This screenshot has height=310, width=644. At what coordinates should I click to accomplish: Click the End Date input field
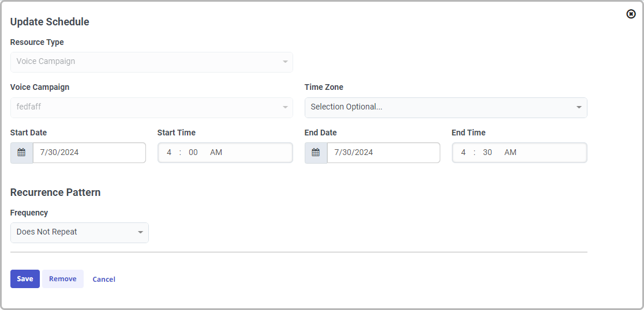(384, 153)
